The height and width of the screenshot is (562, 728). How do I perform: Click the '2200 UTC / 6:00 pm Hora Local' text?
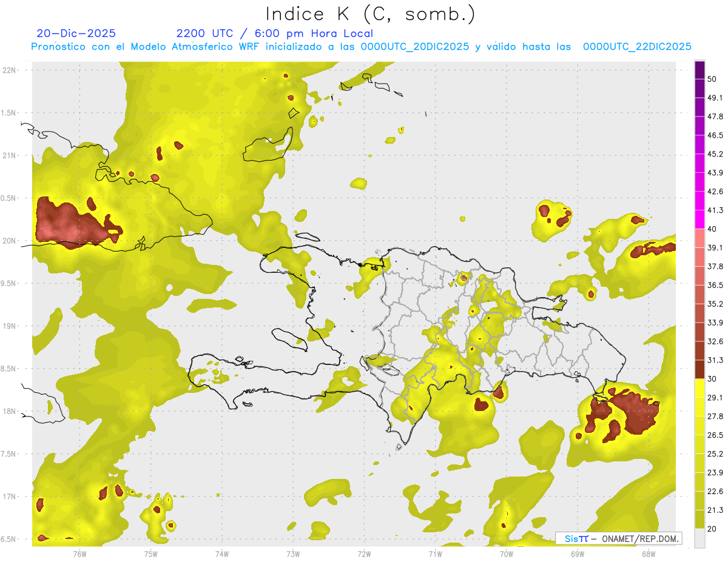[275, 33]
